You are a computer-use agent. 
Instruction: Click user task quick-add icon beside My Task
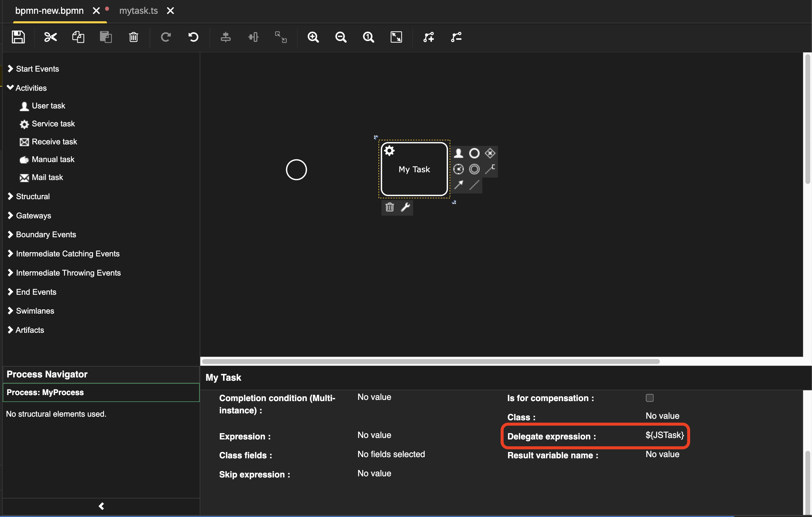(x=458, y=153)
